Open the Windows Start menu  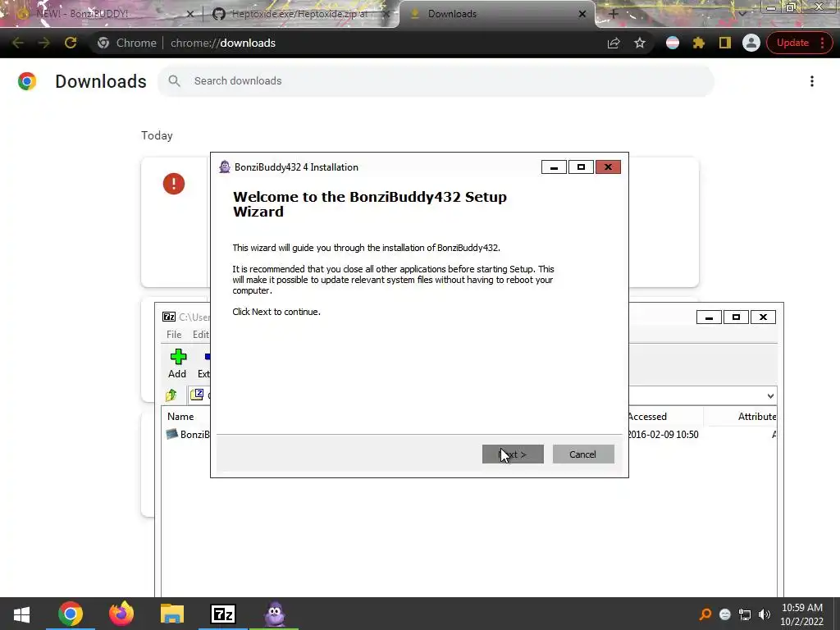coord(21,614)
